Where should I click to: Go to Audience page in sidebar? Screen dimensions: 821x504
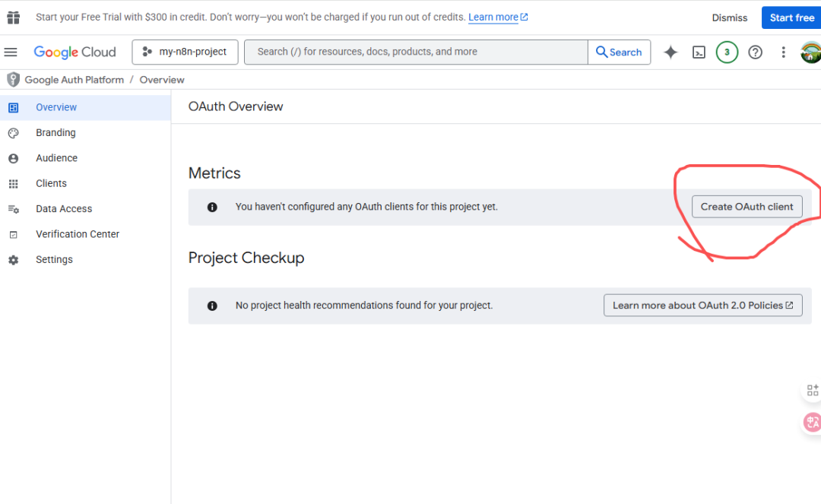point(56,158)
